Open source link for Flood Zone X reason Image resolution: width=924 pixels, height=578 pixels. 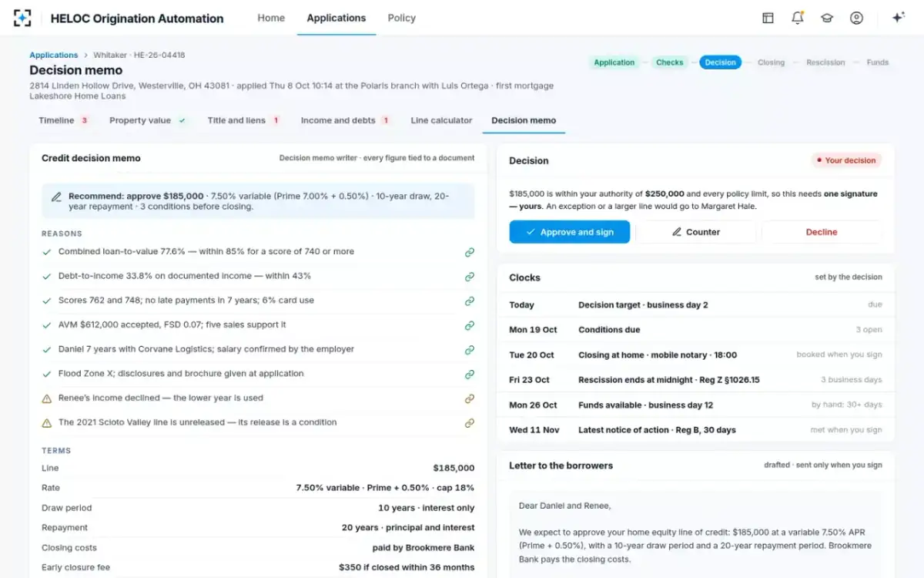coord(470,374)
